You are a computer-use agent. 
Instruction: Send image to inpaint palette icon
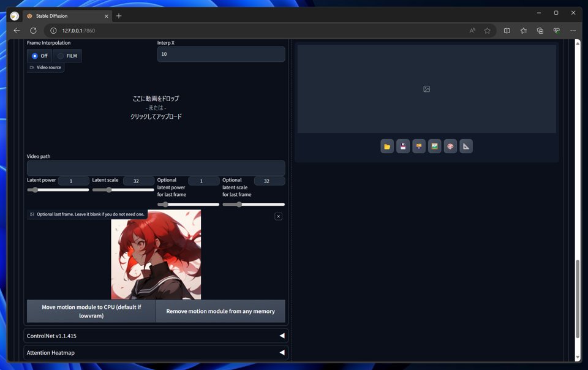point(450,146)
